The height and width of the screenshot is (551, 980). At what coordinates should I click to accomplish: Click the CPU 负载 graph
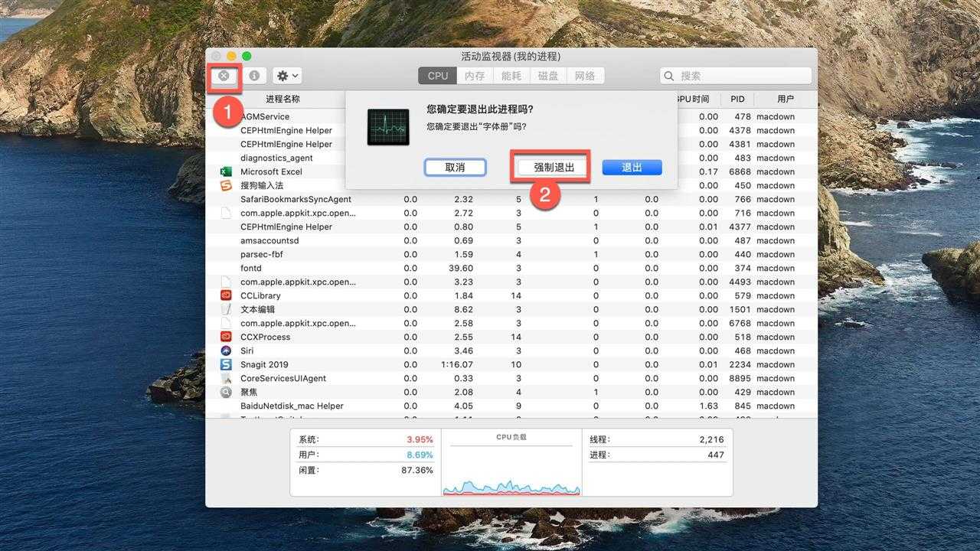tap(511, 463)
